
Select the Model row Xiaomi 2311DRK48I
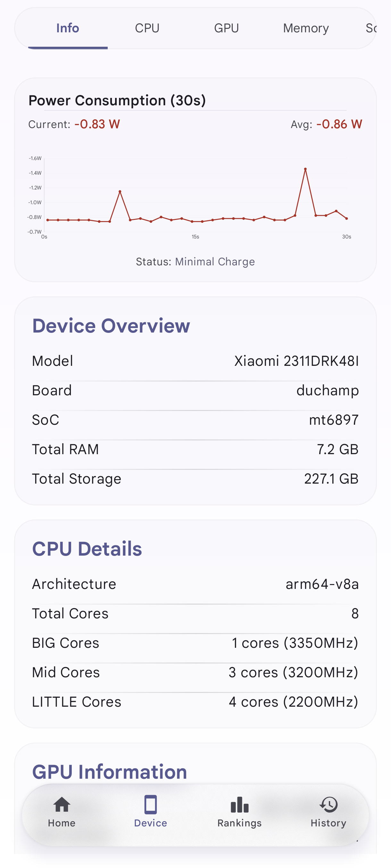(195, 361)
